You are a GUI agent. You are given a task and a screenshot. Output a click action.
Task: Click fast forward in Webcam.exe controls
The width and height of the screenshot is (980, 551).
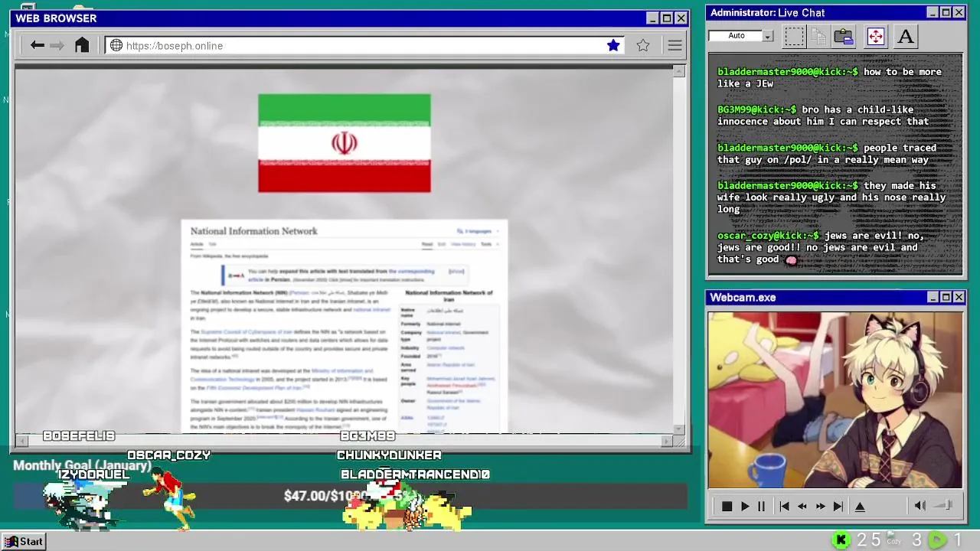pos(820,507)
